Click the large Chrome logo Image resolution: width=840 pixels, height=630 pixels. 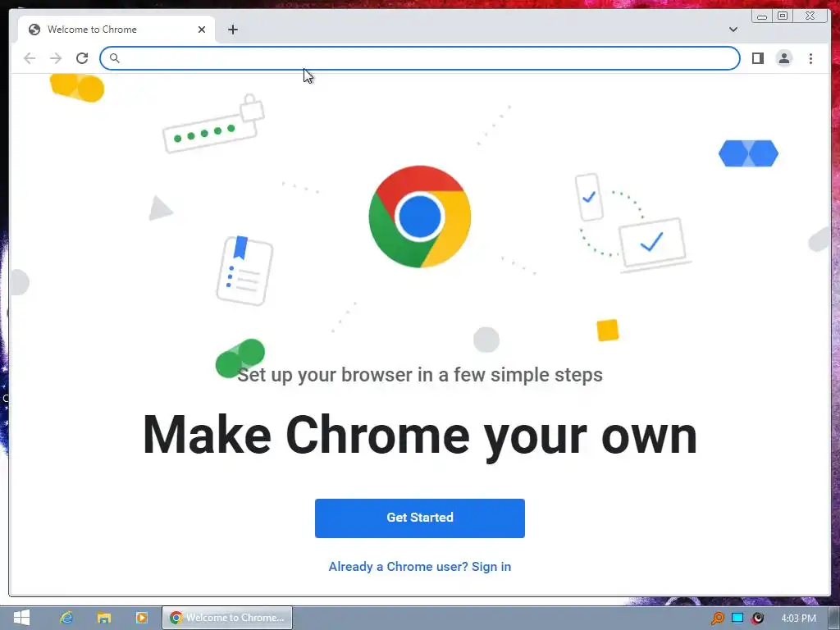click(x=419, y=217)
